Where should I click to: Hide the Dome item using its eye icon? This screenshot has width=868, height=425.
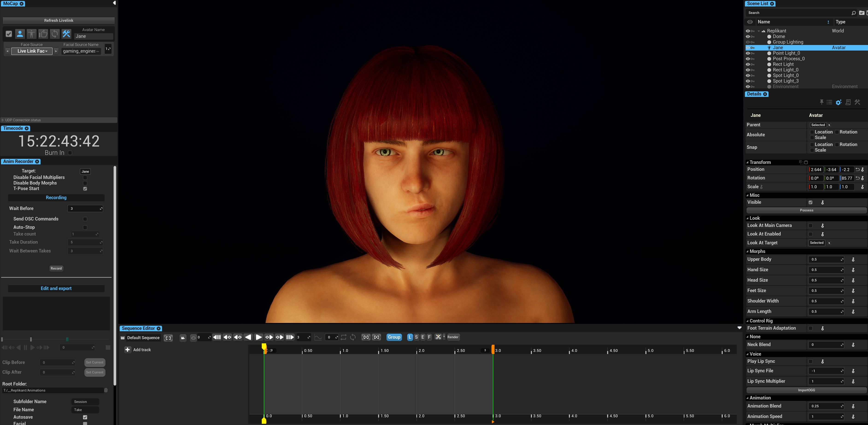tap(748, 36)
